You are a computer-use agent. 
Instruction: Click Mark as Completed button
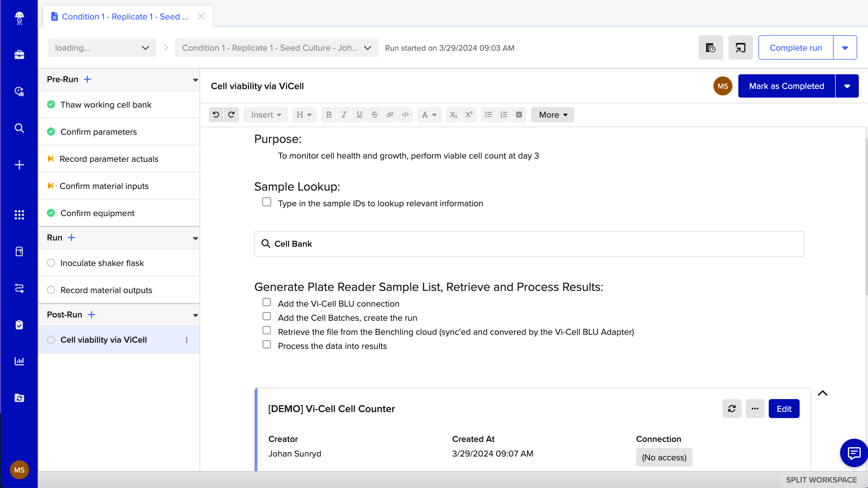tap(786, 86)
